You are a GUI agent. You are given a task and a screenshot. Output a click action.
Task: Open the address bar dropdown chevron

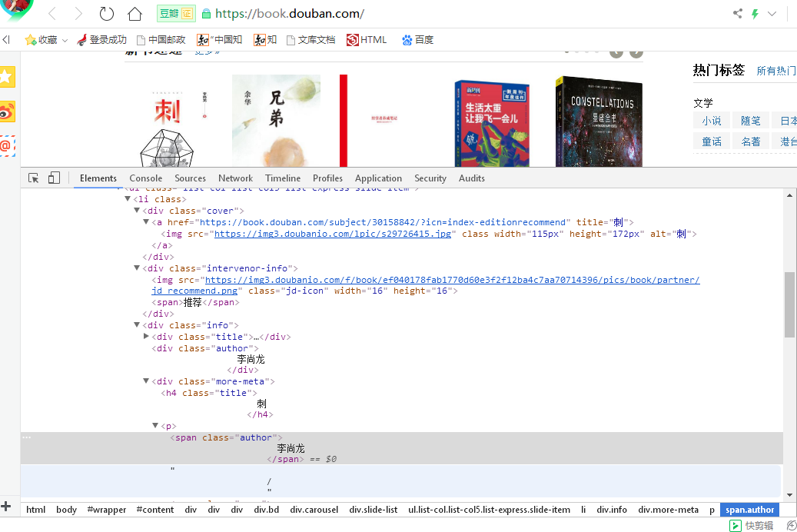click(772, 14)
